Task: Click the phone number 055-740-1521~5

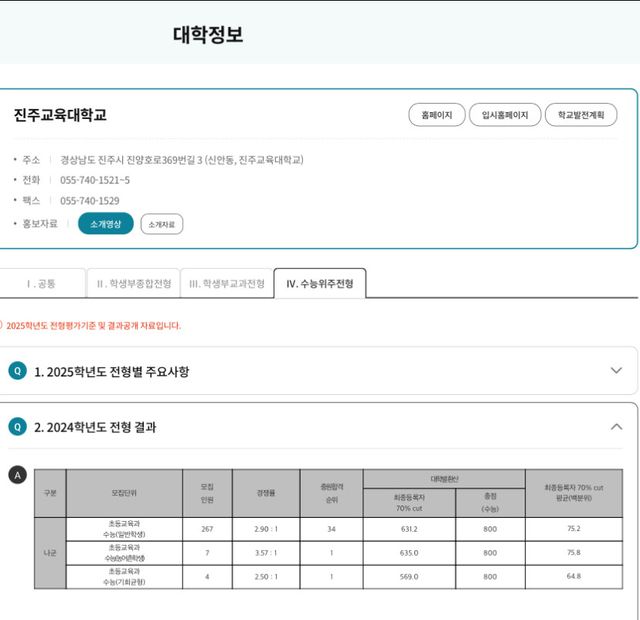Action: pos(95,180)
